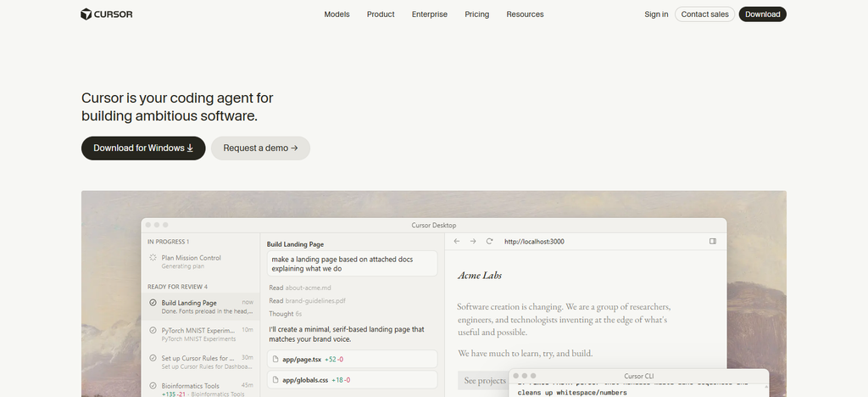This screenshot has width=868, height=397.
Task: Click checkmark icon beside Set up Cursor Rules
Action: 153,358
